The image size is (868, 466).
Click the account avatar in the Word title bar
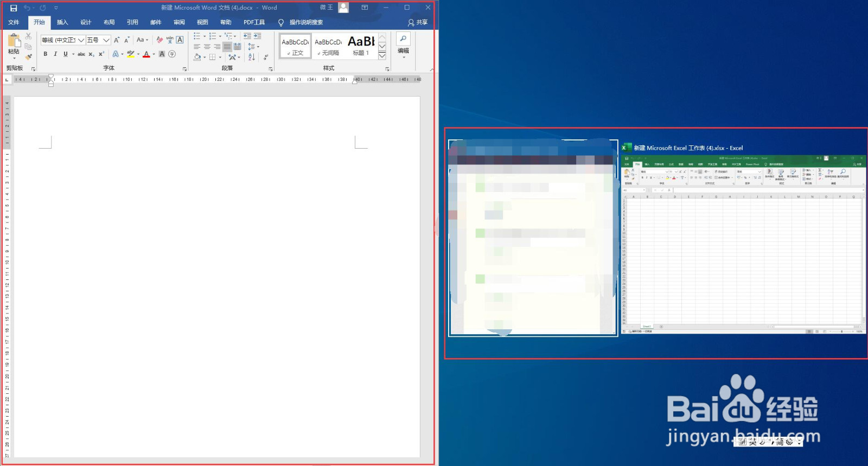[x=343, y=8]
